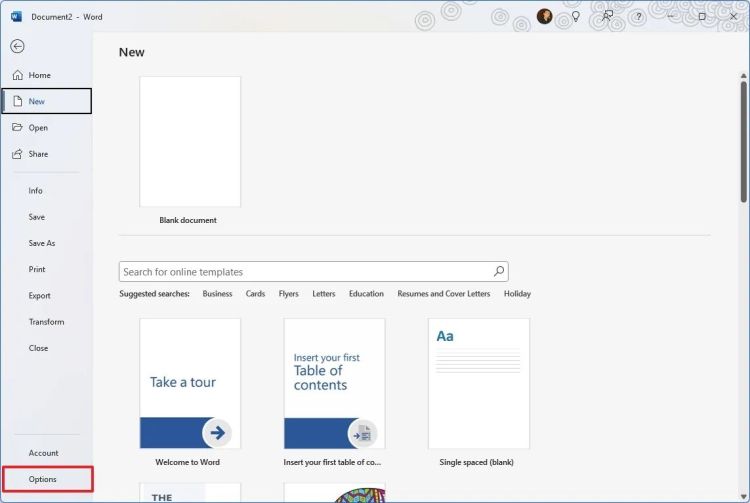Viewport: 750px width, 503px height.
Task: Open the feedback person icon
Action: 607,16
